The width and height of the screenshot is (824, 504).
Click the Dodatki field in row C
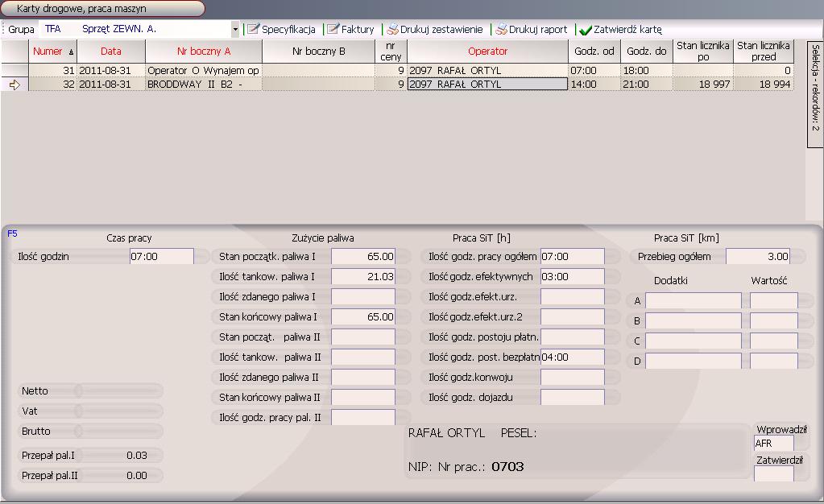pyautogui.click(x=694, y=341)
